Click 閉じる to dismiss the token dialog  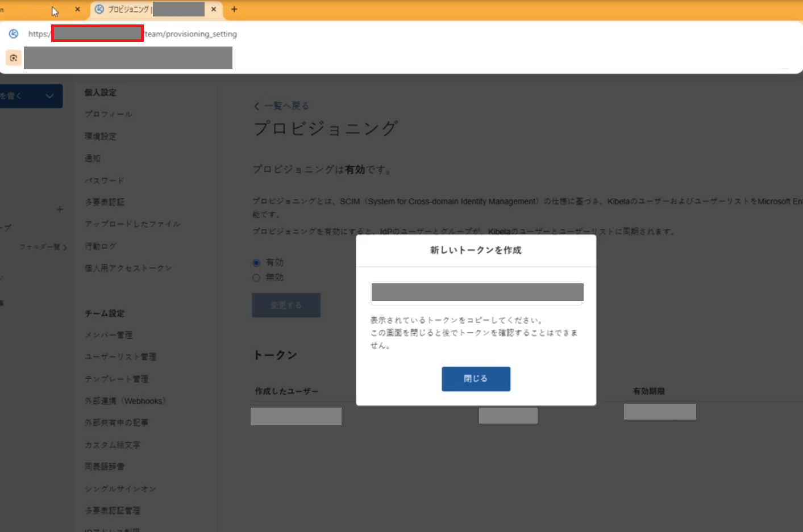click(x=476, y=379)
